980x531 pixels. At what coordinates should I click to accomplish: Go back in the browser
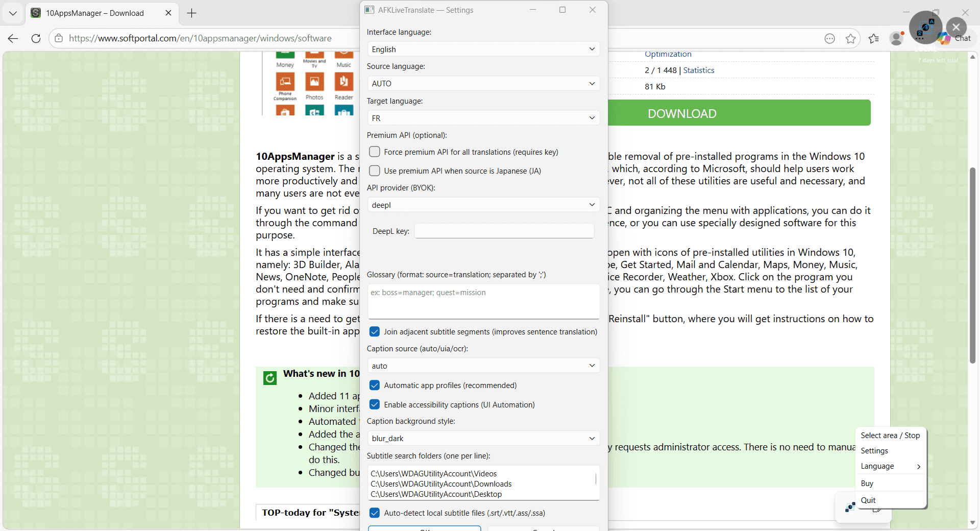click(x=13, y=38)
